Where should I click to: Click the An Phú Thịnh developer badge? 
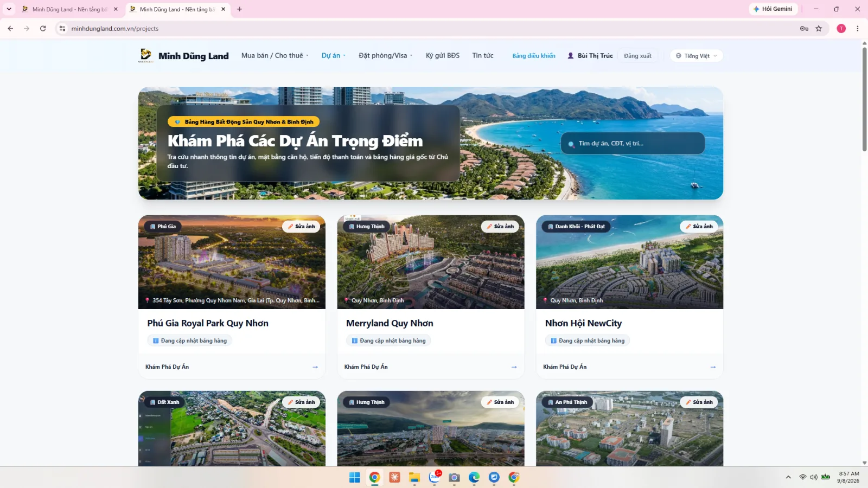[x=567, y=402]
